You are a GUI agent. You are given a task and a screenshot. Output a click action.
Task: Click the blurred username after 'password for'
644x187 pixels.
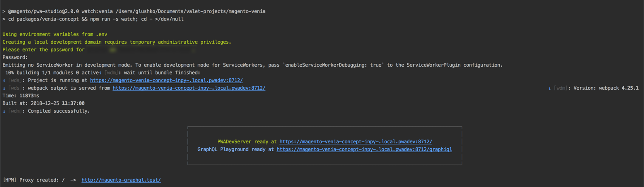[141, 50]
